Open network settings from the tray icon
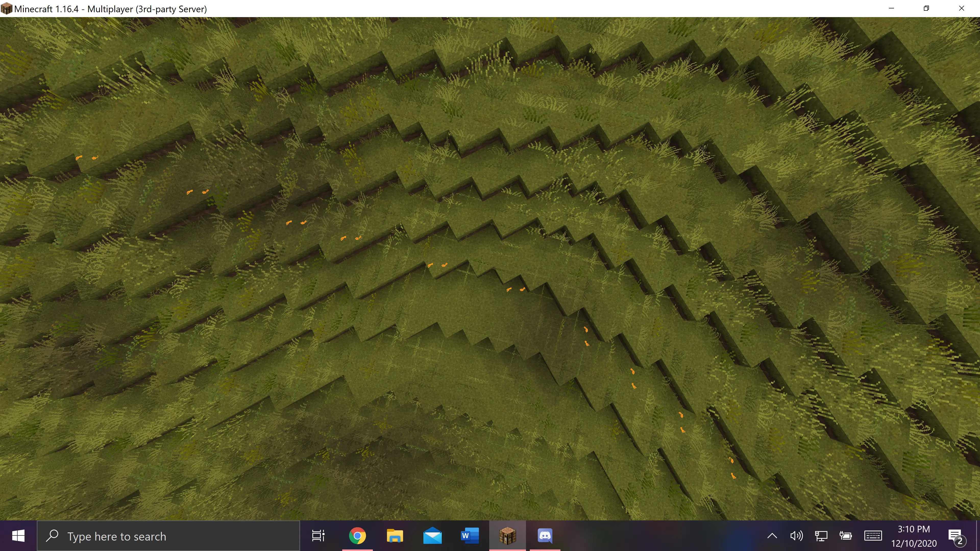980x551 pixels. (x=821, y=536)
